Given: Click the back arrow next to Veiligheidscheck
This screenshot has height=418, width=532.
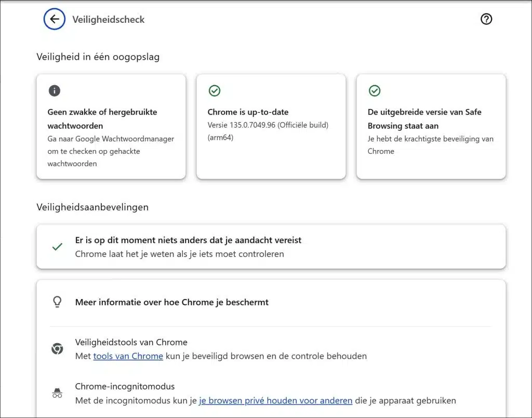Looking at the screenshot, I should [x=55, y=20].
